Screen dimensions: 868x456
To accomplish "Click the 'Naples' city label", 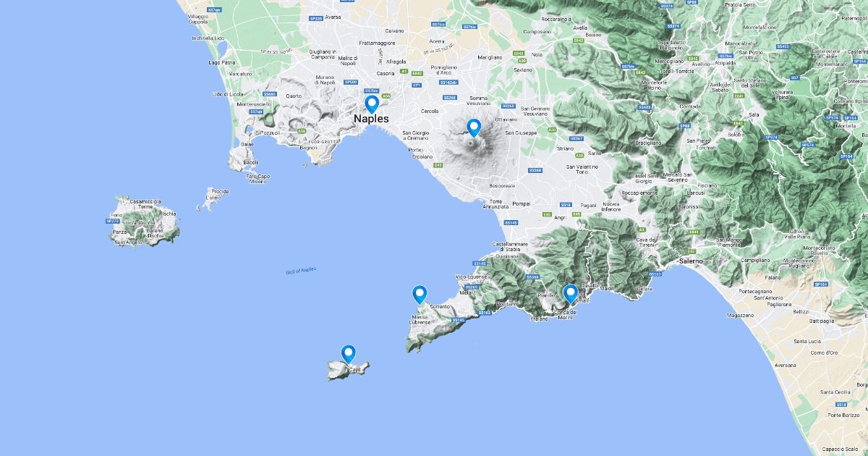I will (x=371, y=119).
